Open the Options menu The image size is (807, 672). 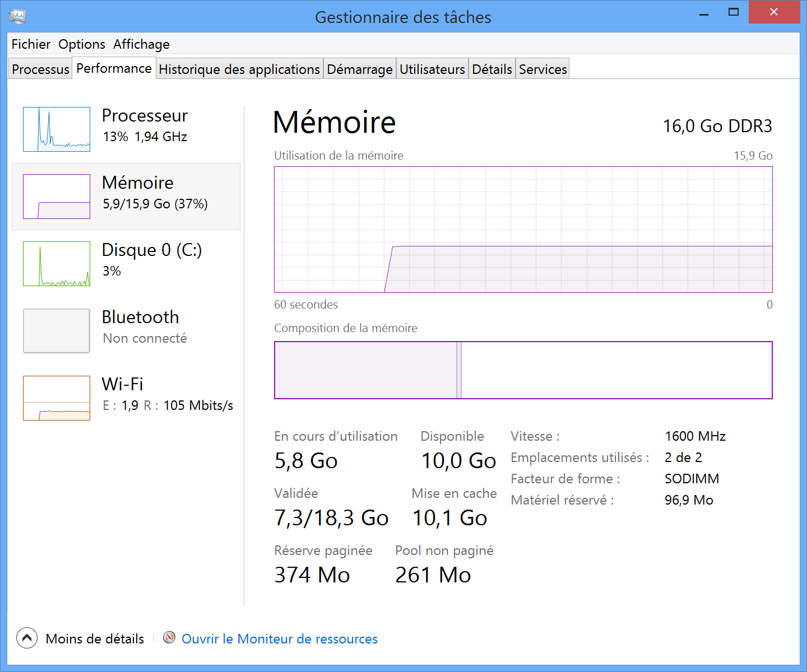[82, 44]
